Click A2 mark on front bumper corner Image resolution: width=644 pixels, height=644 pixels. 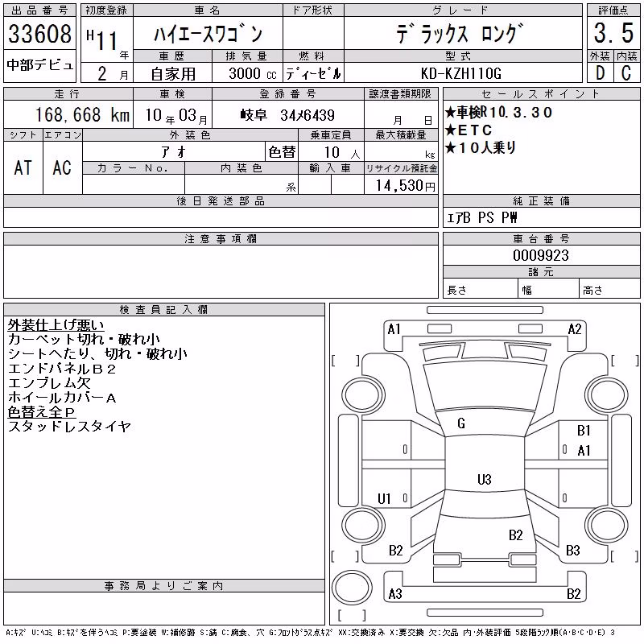(575, 329)
